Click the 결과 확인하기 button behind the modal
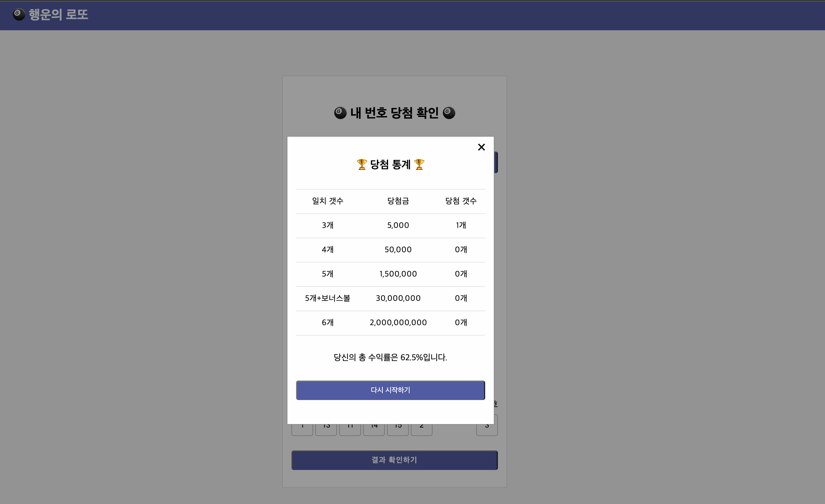Viewport: 825px width, 504px height. [394, 460]
